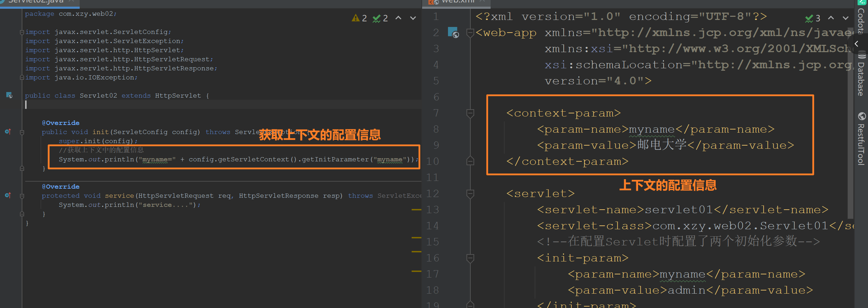Click the getInitParameter println statement
Viewport: 868px width, 308px height.
tap(239, 159)
